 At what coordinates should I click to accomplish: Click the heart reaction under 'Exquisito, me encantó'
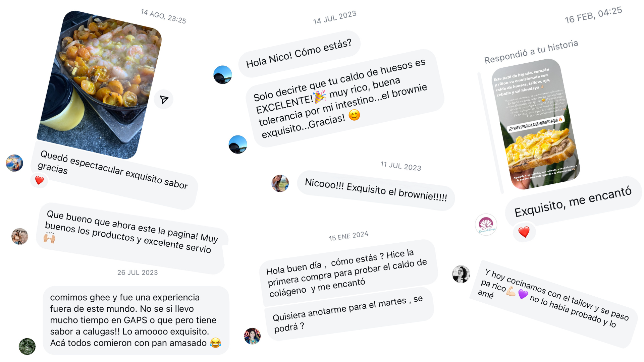pos(524,232)
